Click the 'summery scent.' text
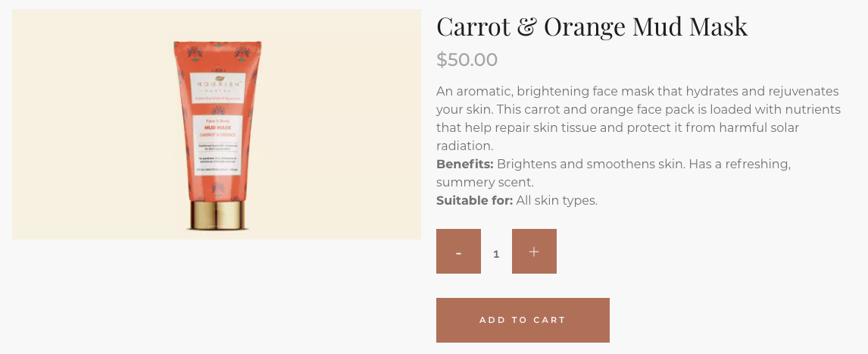Viewport: 868px width, 354px height. [485, 183]
